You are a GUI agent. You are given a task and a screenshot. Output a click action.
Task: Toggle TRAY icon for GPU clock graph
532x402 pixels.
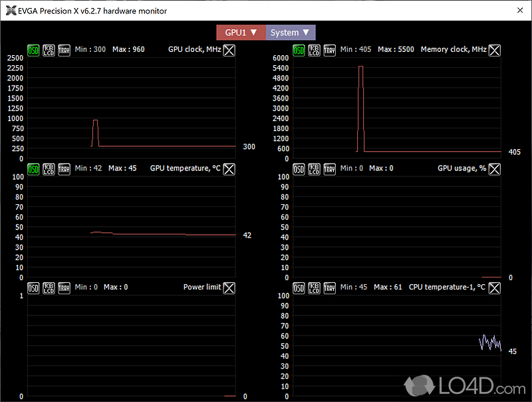[64, 51]
